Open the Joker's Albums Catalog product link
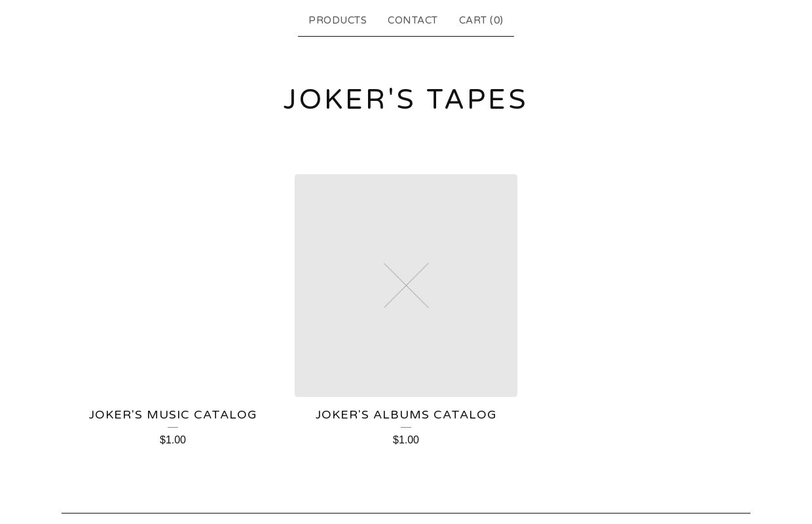This screenshot has height=524, width=812. pyautogui.click(x=406, y=415)
